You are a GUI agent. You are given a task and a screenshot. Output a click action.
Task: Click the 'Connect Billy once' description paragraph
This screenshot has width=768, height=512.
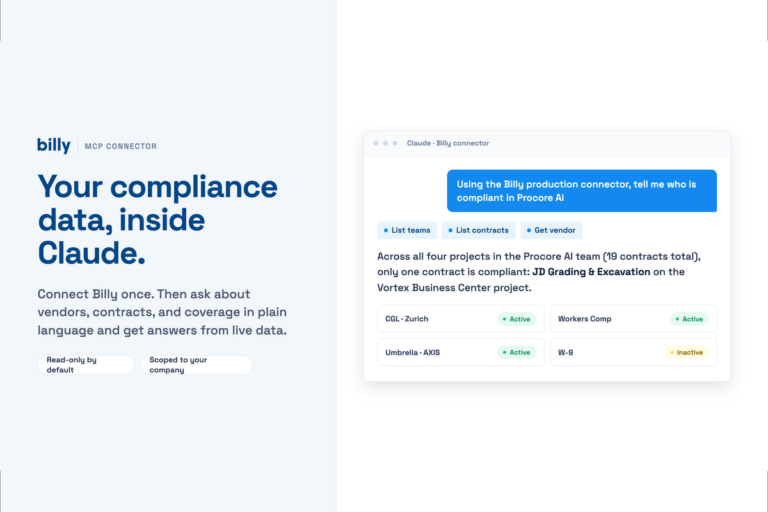tap(162, 312)
